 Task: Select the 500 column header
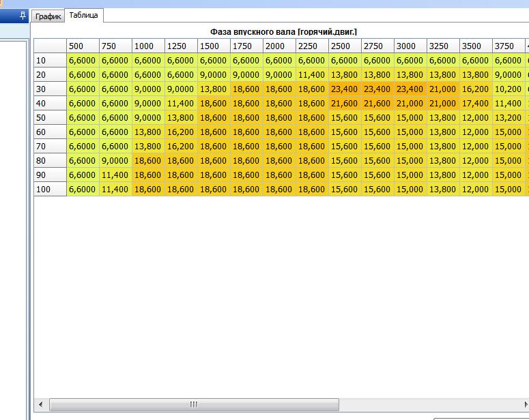click(83, 46)
